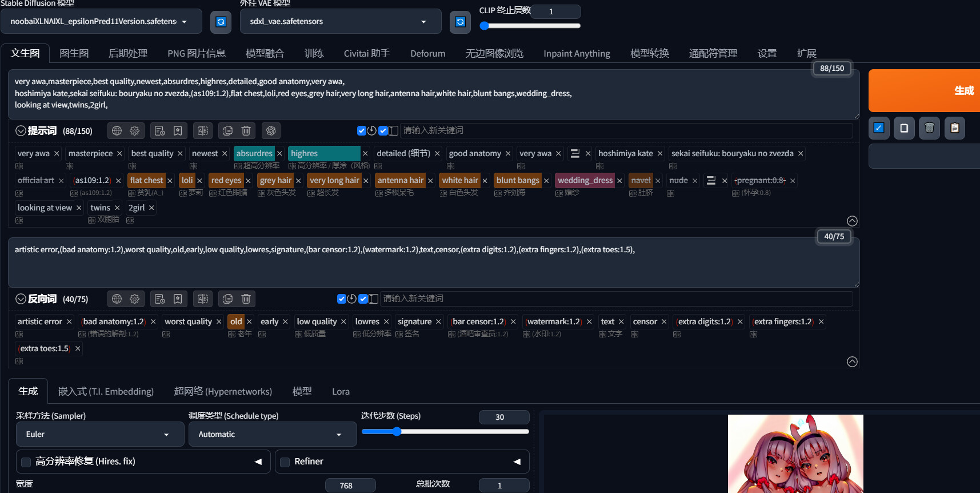Open gear settings in 反向词 toolbar

[x=135, y=299]
